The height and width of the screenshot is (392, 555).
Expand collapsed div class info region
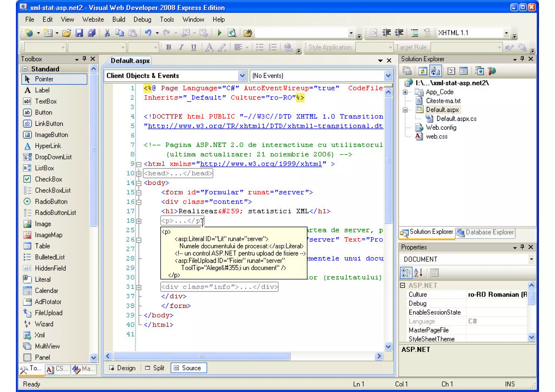(139, 287)
